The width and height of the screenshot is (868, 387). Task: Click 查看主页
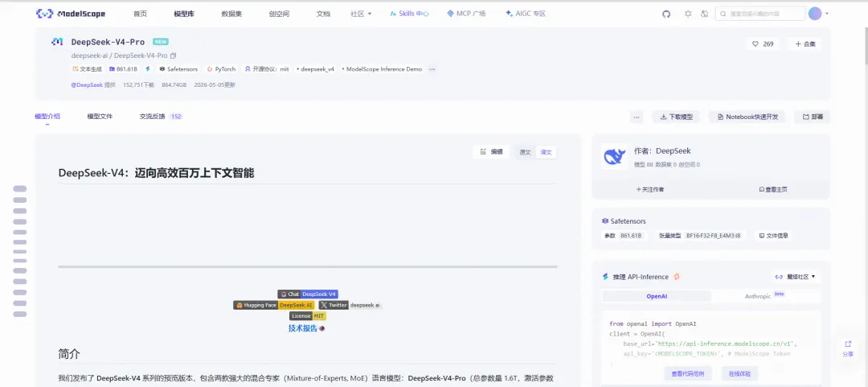pos(773,190)
